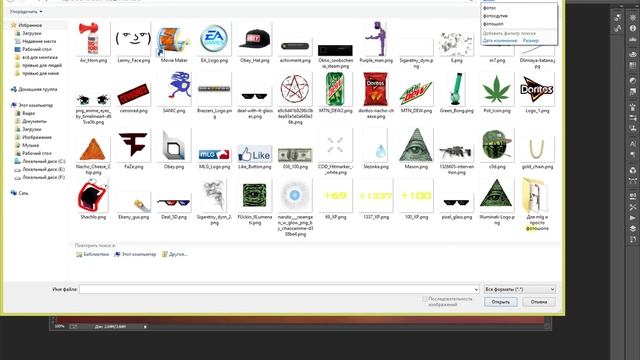The width and height of the screenshot is (640, 360).
Task: Open the Все форматы file type dropdown
Action: click(x=520, y=289)
